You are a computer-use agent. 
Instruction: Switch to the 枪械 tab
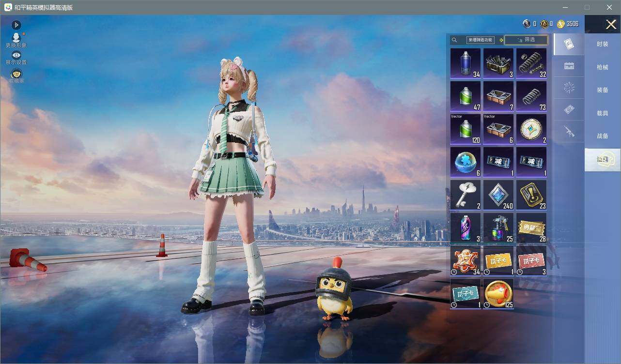point(603,67)
